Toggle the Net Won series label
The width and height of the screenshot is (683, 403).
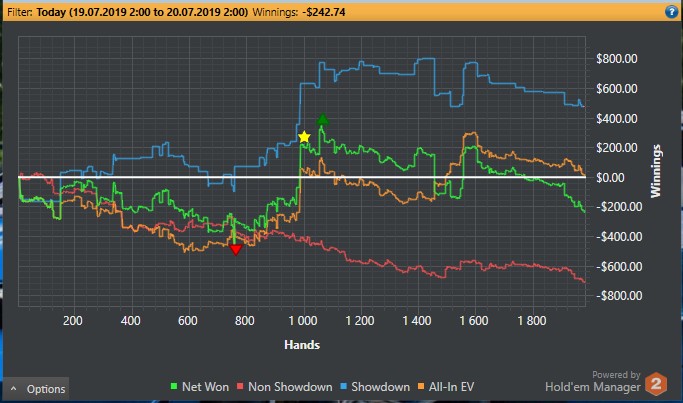tap(205, 387)
